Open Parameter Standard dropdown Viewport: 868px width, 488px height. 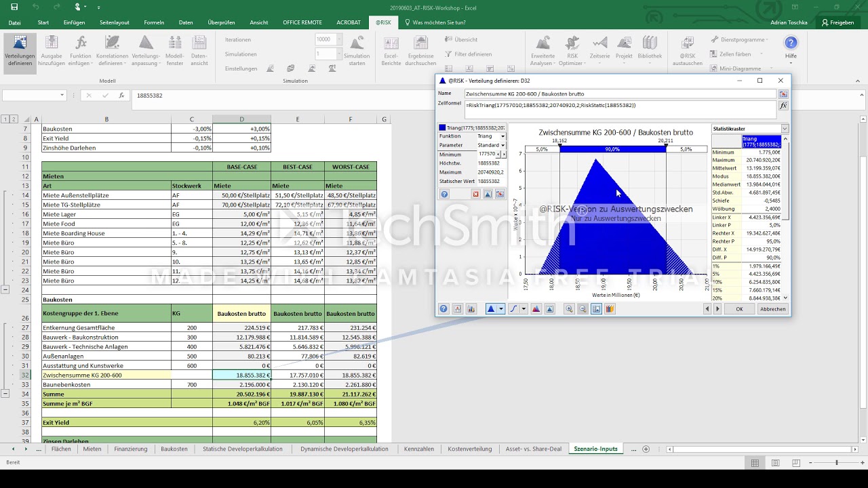click(x=502, y=145)
